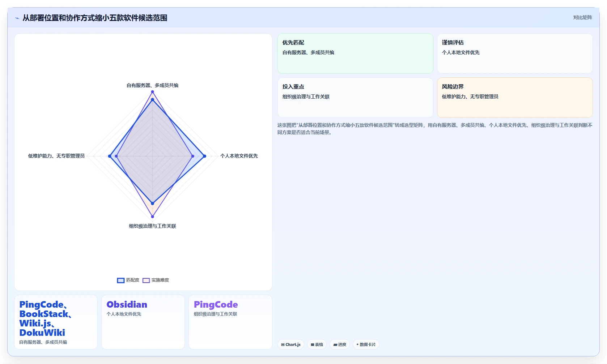Screen dimensions: 607x364
Task: Click the radar axis label 自有服务器、多成员共编
Action: [152, 85]
